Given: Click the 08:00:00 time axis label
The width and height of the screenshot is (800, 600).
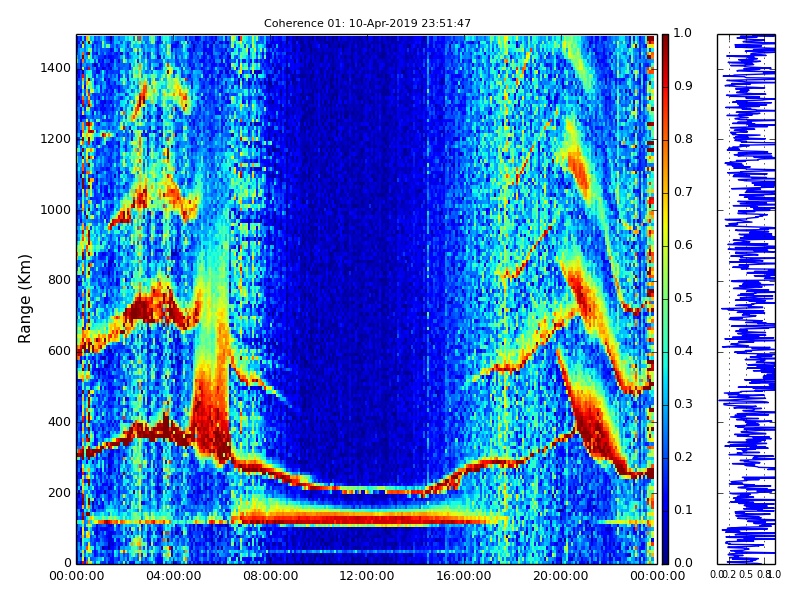Looking at the screenshot, I should [x=270, y=576].
